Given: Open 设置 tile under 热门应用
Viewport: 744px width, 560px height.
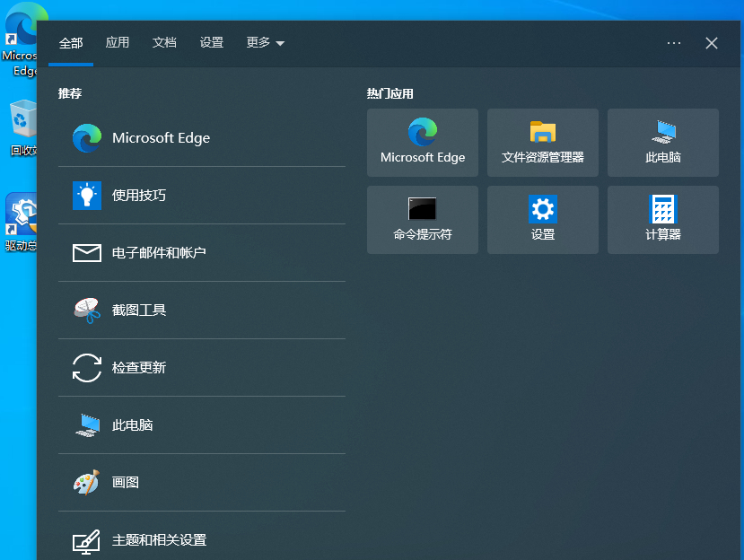Looking at the screenshot, I should point(542,219).
